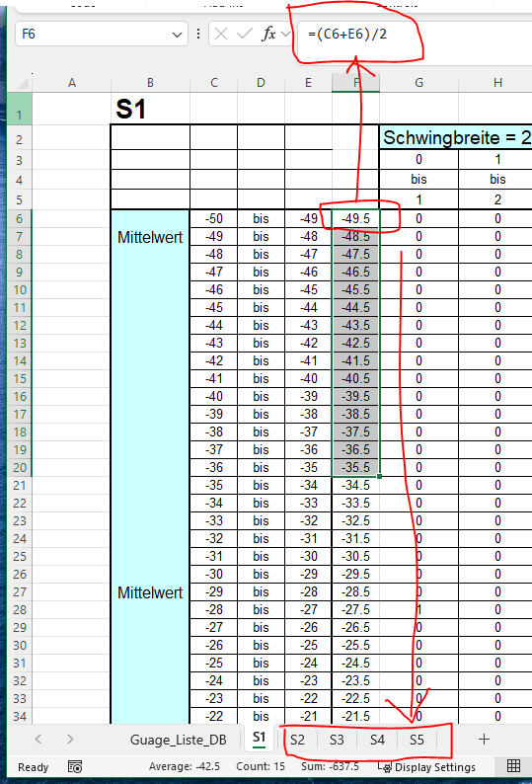The width and height of the screenshot is (532, 784).
Task: Click the Name Box showing F6
Action: click(x=102, y=34)
